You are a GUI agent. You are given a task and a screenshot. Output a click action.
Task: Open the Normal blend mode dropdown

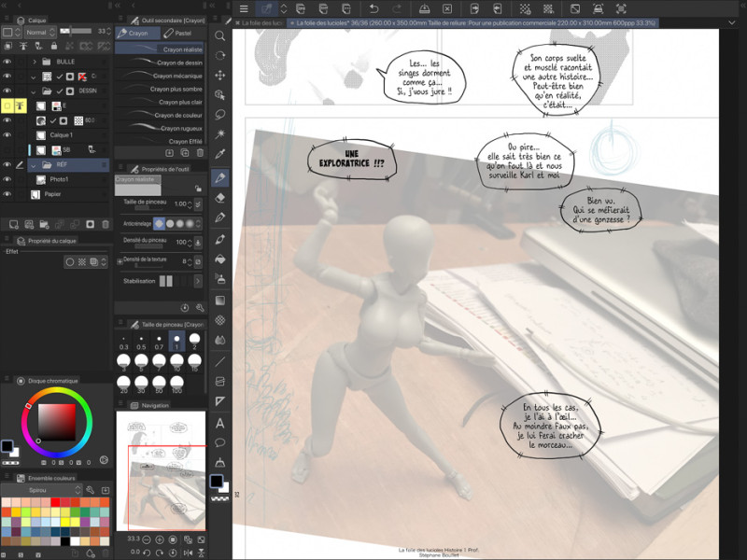pyautogui.click(x=37, y=32)
